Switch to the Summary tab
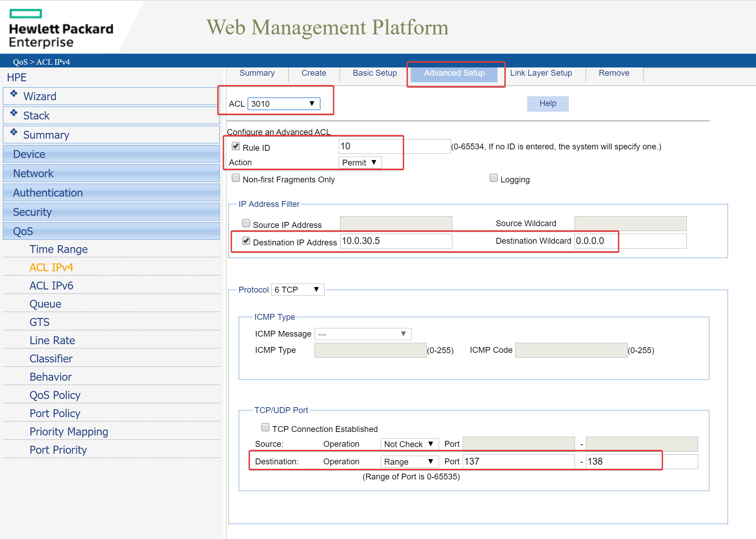This screenshot has width=756, height=539. point(257,73)
